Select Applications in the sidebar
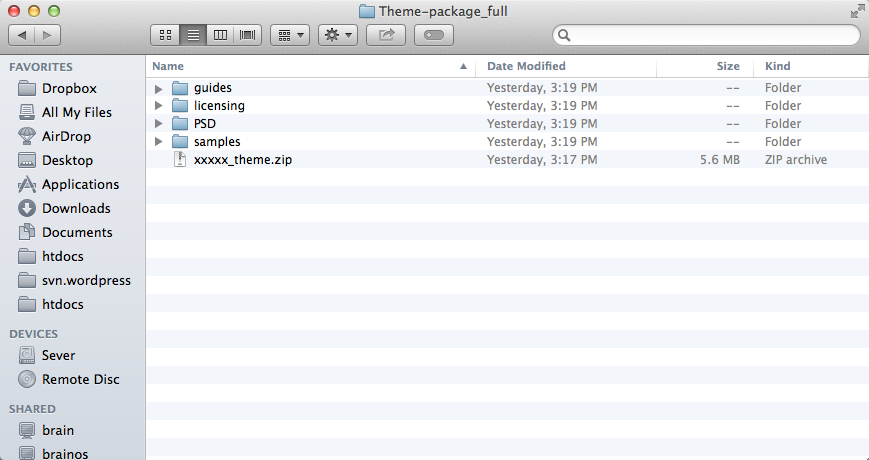 [80, 184]
